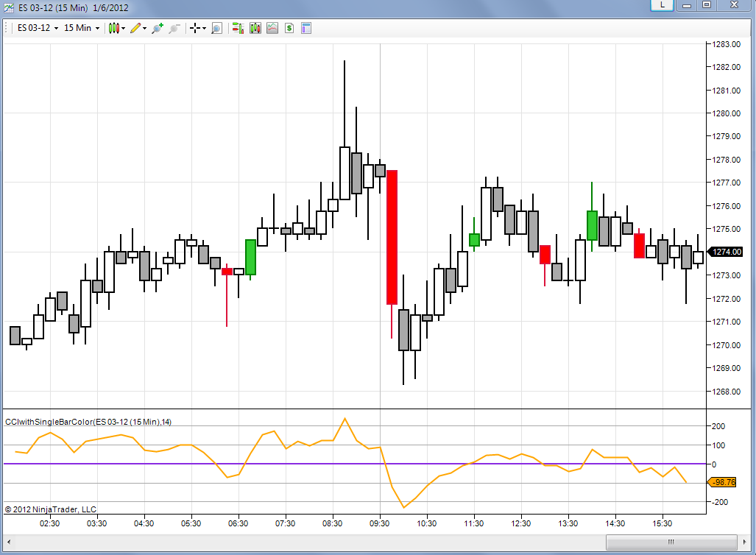This screenshot has height=555, width=756.
Task: Click the 1283.00 price axis label
Action: click(726, 44)
